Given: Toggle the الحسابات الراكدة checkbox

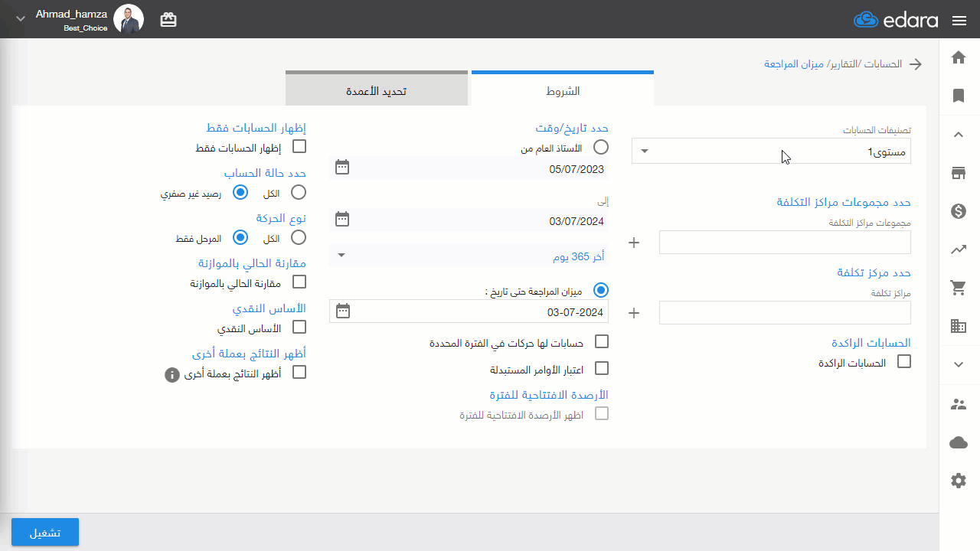Looking at the screenshot, I should [904, 361].
